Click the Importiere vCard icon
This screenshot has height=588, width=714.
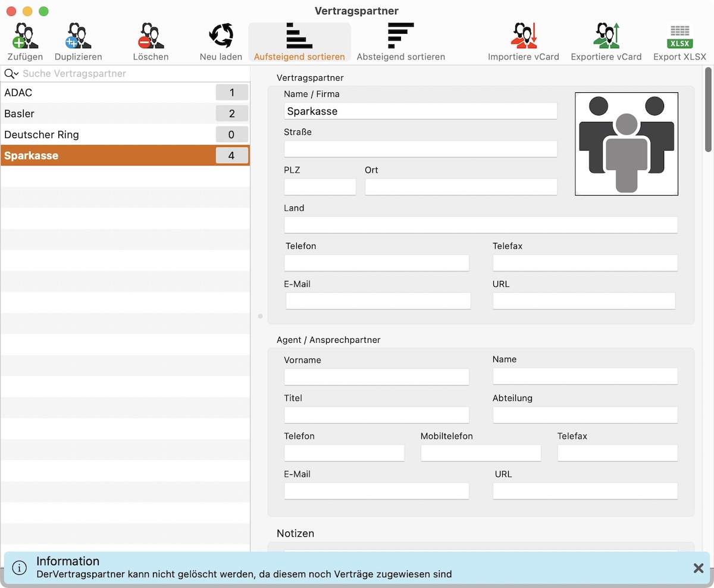pos(524,36)
